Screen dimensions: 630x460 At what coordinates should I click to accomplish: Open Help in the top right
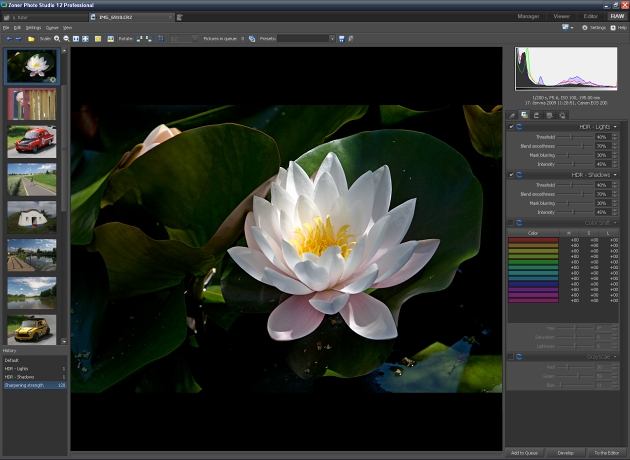click(x=619, y=28)
